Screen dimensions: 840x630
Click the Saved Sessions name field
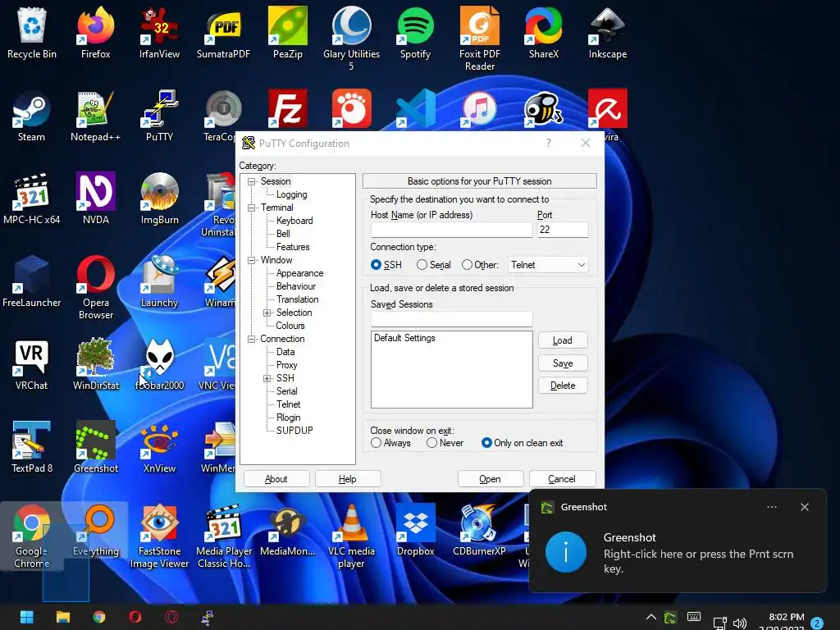pyautogui.click(x=451, y=319)
